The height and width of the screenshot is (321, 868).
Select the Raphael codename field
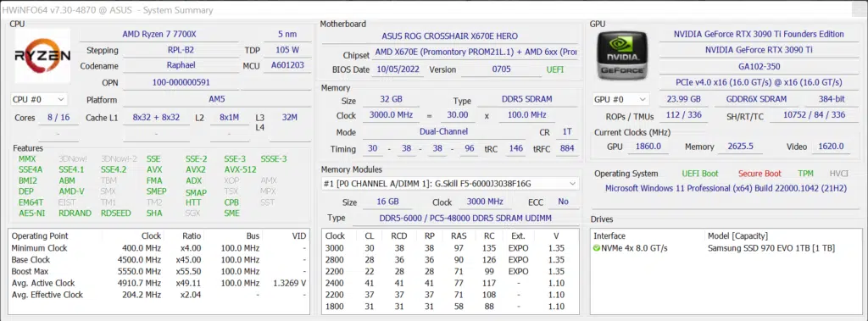point(181,65)
